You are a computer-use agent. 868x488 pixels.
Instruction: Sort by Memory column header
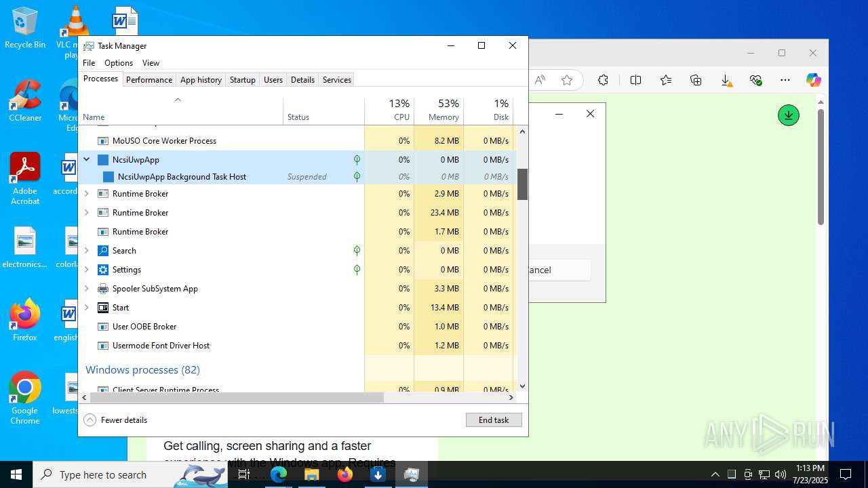pos(439,110)
